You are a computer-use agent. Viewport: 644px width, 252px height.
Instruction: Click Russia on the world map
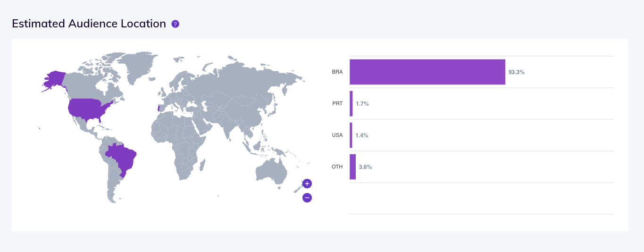(245, 78)
